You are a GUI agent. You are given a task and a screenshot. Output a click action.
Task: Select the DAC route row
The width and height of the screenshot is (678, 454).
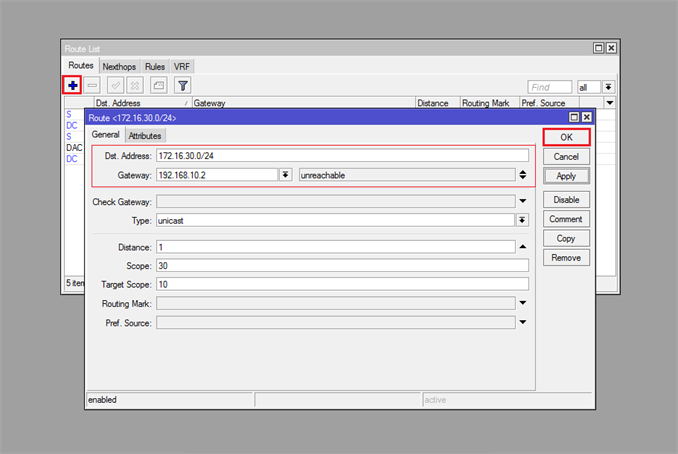(74, 147)
